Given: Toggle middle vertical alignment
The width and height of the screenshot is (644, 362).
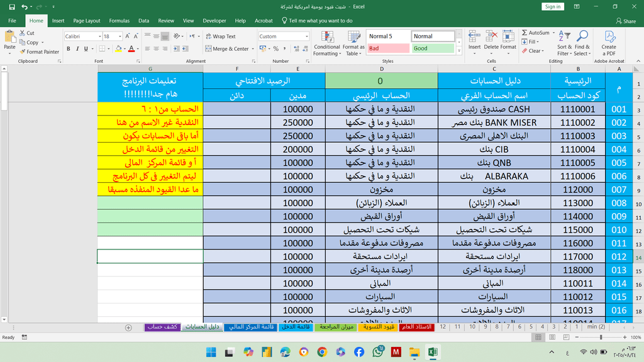Looking at the screenshot, I should pyautogui.click(x=156, y=36).
